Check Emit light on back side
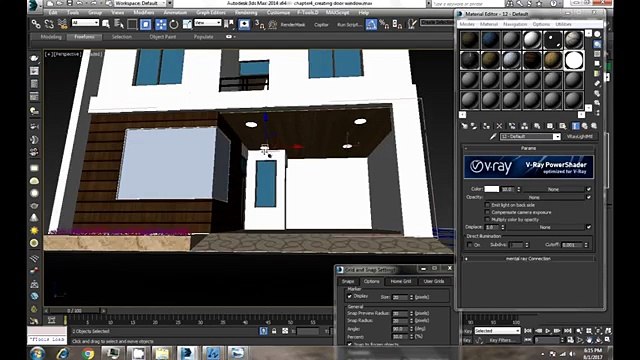Viewport: 640px width, 360px height. point(487,205)
